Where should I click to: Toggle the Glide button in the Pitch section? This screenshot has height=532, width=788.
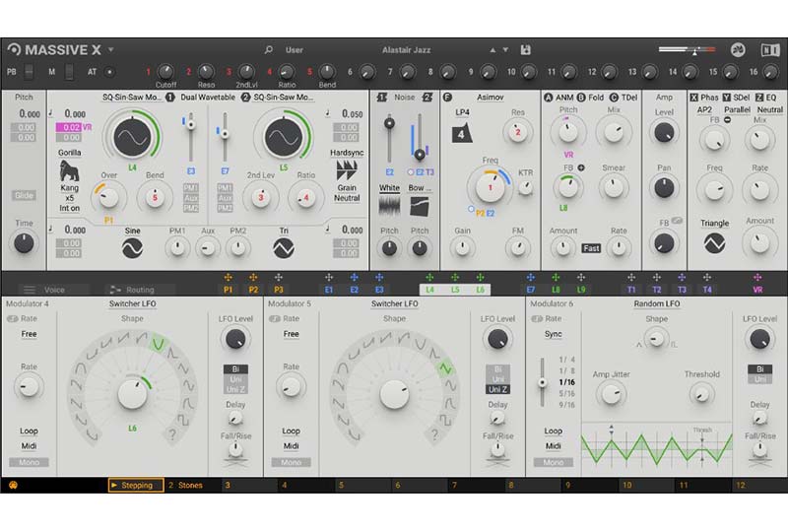[x=24, y=195]
